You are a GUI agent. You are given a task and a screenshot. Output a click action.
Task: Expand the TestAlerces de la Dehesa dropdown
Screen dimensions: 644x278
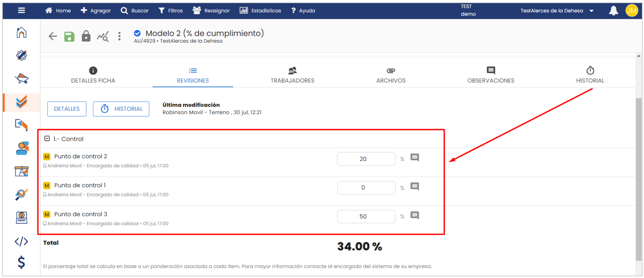(591, 11)
